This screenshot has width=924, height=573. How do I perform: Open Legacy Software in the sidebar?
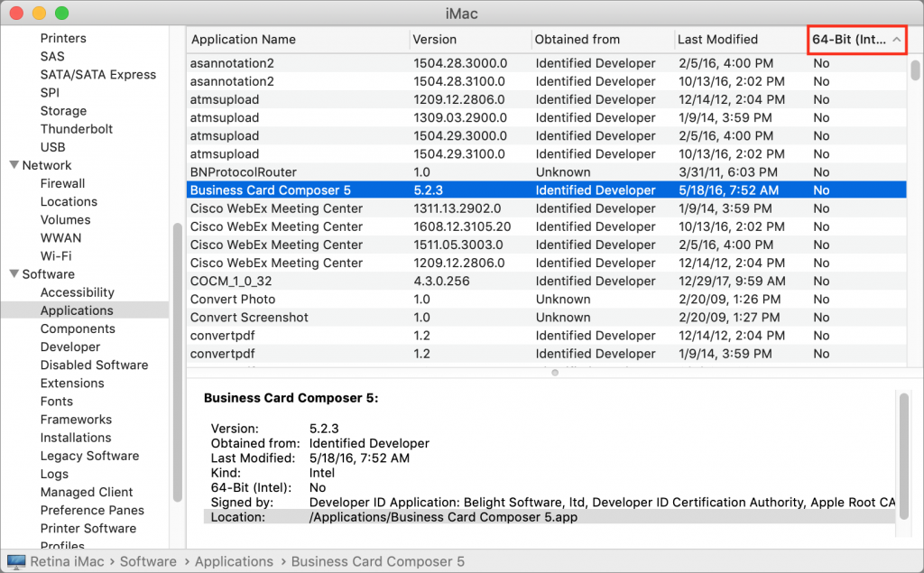pos(89,457)
